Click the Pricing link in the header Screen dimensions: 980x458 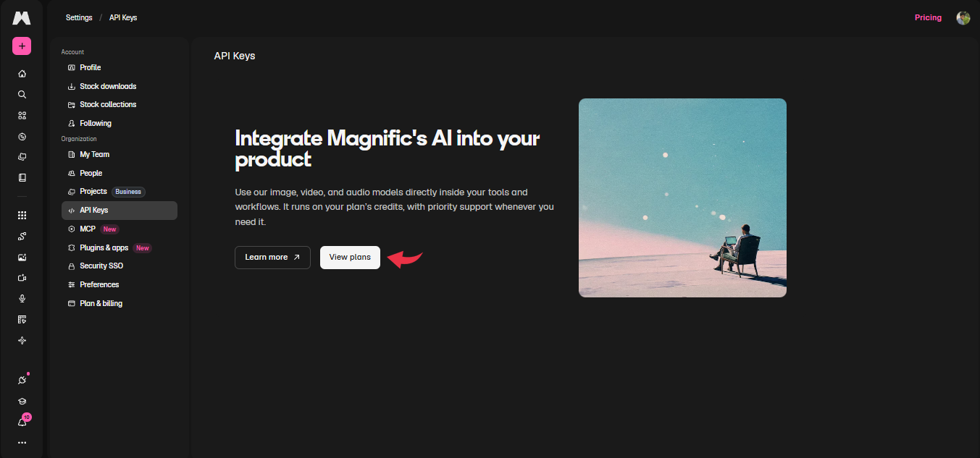928,17
